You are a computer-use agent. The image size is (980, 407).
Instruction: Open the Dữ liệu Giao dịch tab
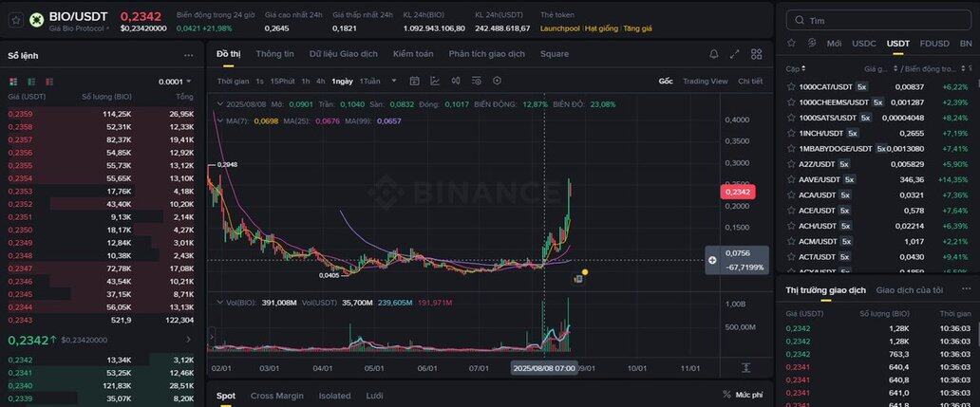[x=343, y=54]
